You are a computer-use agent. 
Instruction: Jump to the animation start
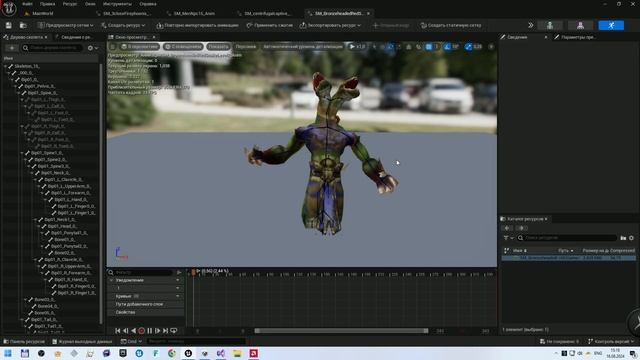click(x=118, y=331)
